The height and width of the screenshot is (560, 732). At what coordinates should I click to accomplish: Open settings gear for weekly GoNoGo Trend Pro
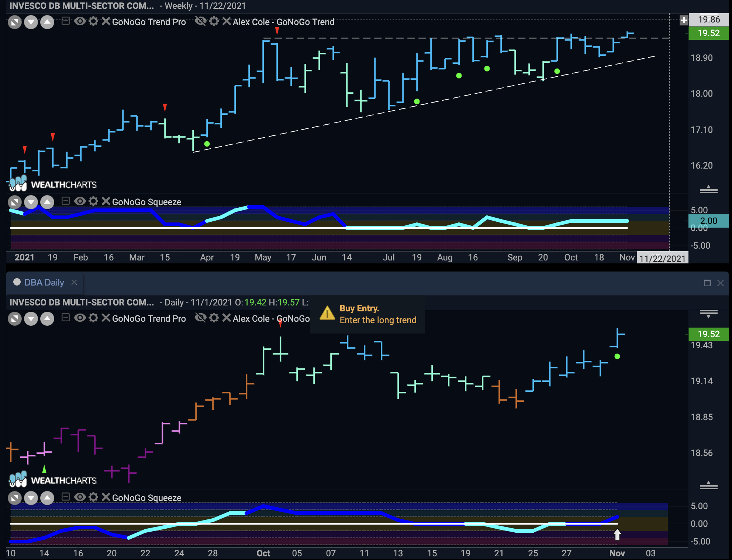coord(93,21)
